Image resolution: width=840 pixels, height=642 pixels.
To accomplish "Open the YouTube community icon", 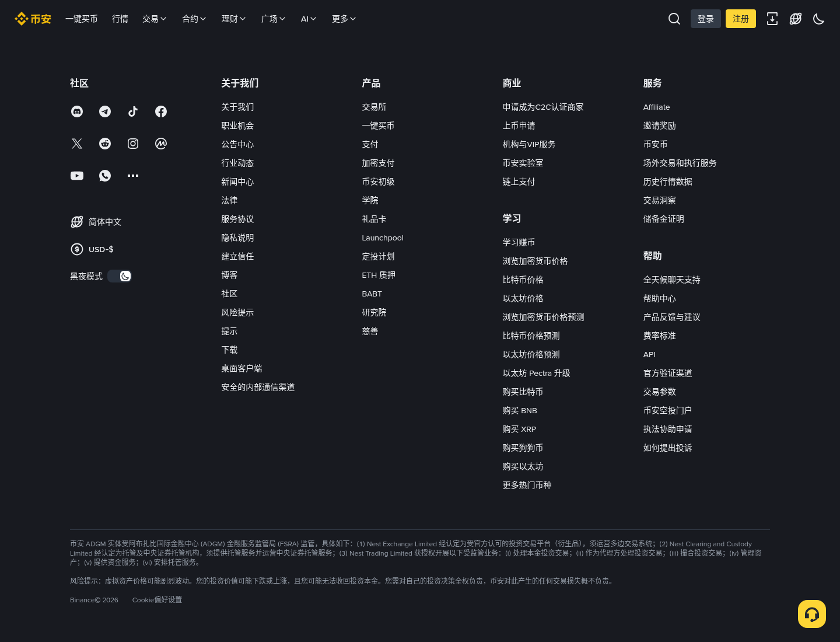I will pyautogui.click(x=77, y=176).
